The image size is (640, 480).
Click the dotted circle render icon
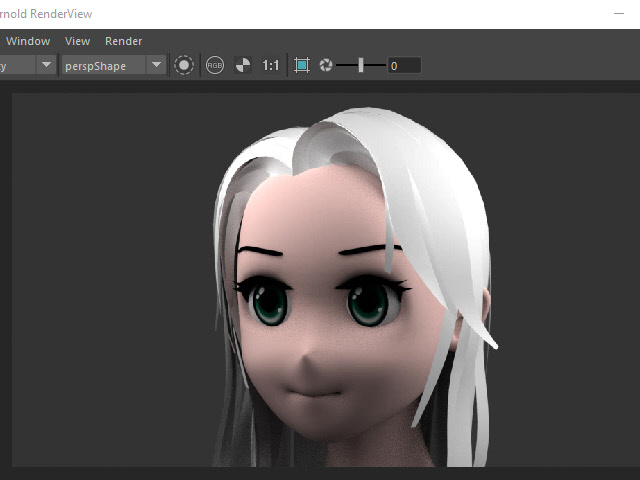coord(184,65)
